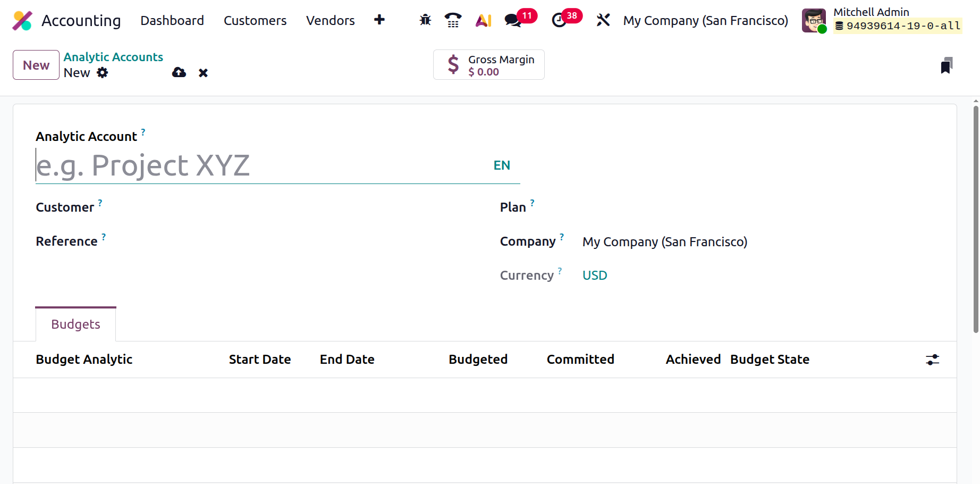Go back to Analytic Accounts breadcrumb
Viewport: 980px width, 484px height.
pos(113,57)
